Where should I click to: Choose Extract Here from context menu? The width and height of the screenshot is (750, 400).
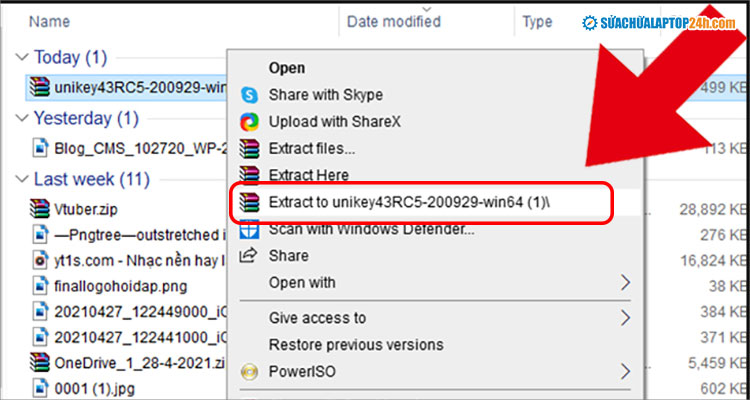(309, 175)
